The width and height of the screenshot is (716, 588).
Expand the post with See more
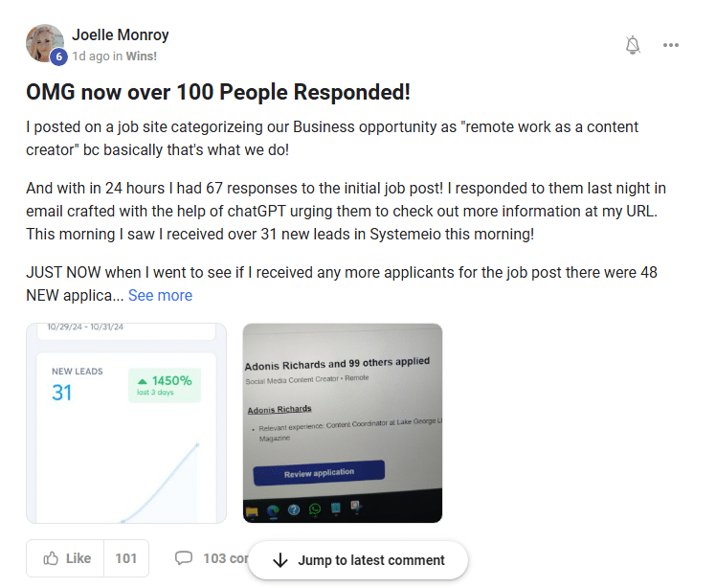[160, 295]
